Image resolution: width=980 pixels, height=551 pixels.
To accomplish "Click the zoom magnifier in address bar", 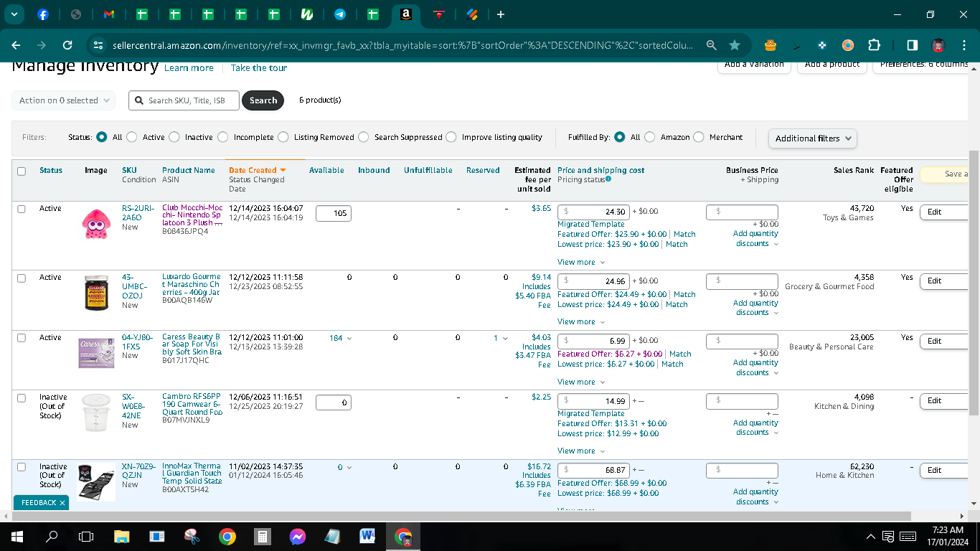I will click(x=711, y=45).
